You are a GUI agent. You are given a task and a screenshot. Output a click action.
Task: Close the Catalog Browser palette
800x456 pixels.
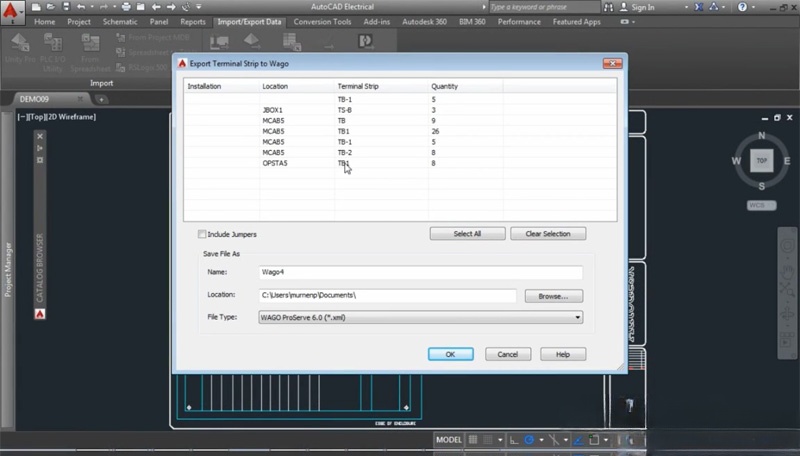[40, 136]
